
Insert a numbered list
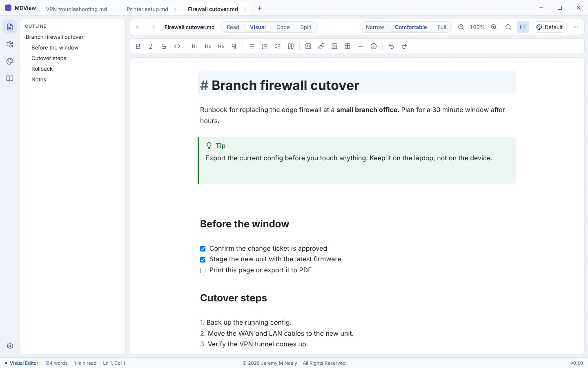point(265,46)
